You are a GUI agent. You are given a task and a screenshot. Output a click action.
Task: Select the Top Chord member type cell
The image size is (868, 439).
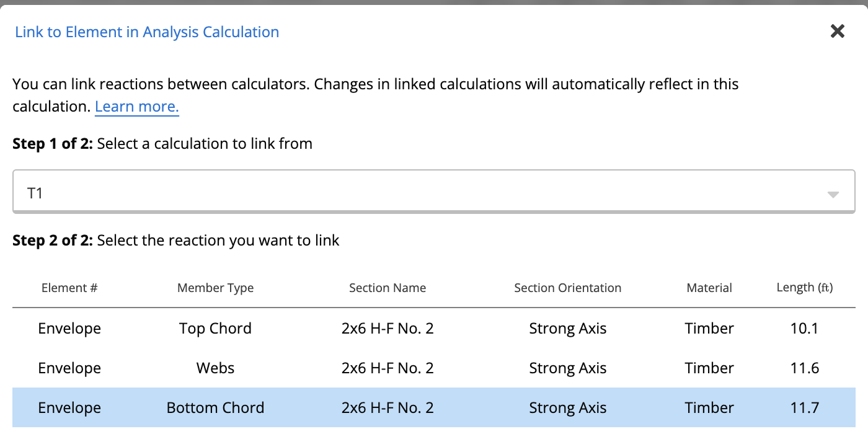tap(215, 329)
